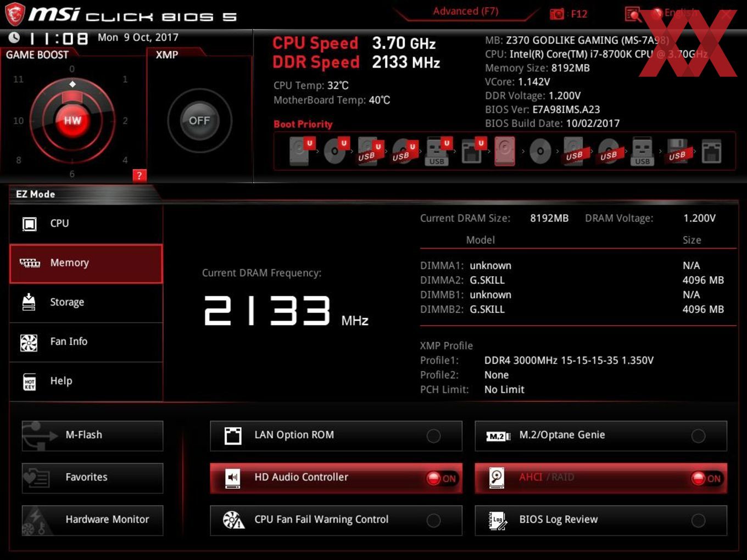Click the Boot Priority heading
This screenshot has width=747, height=560.
(303, 124)
